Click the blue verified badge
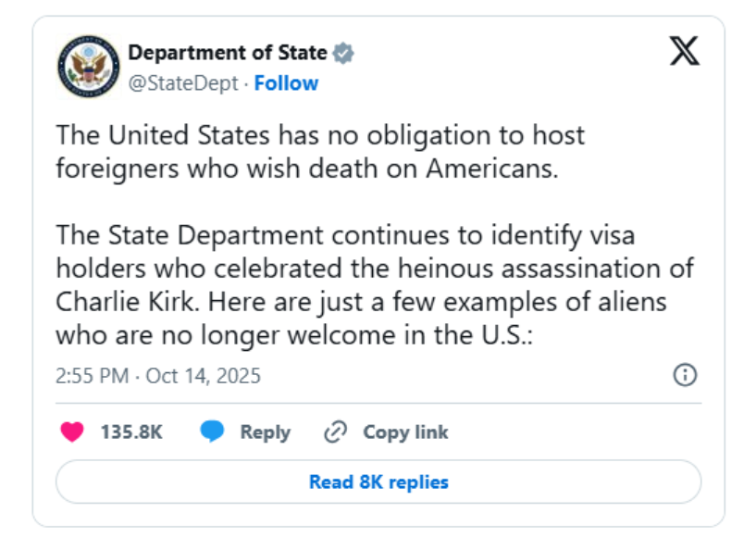The width and height of the screenshot is (756, 550). click(x=343, y=53)
